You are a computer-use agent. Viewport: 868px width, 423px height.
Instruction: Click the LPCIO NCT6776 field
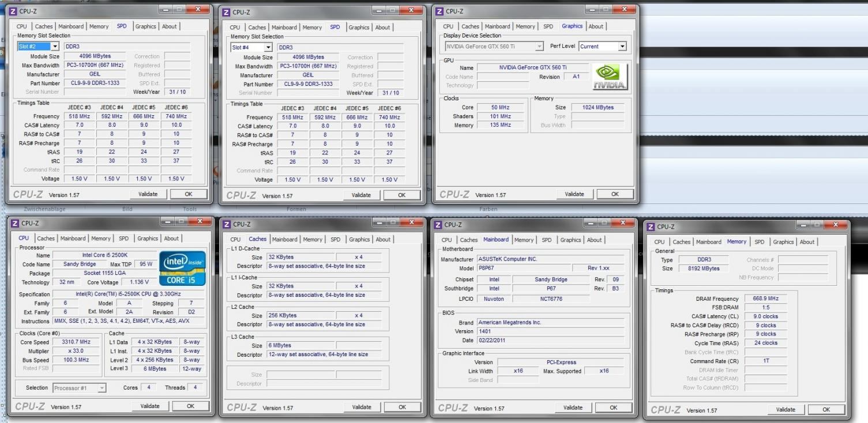pyautogui.click(x=551, y=299)
